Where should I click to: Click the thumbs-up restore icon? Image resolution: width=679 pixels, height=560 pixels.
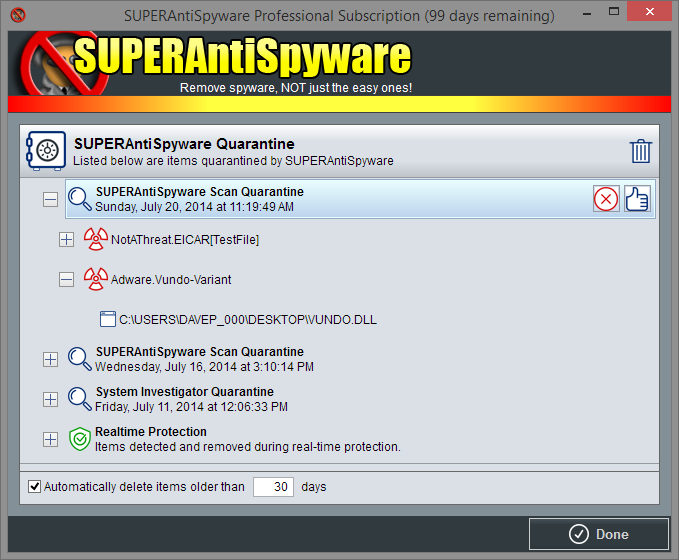pyautogui.click(x=637, y=199)
